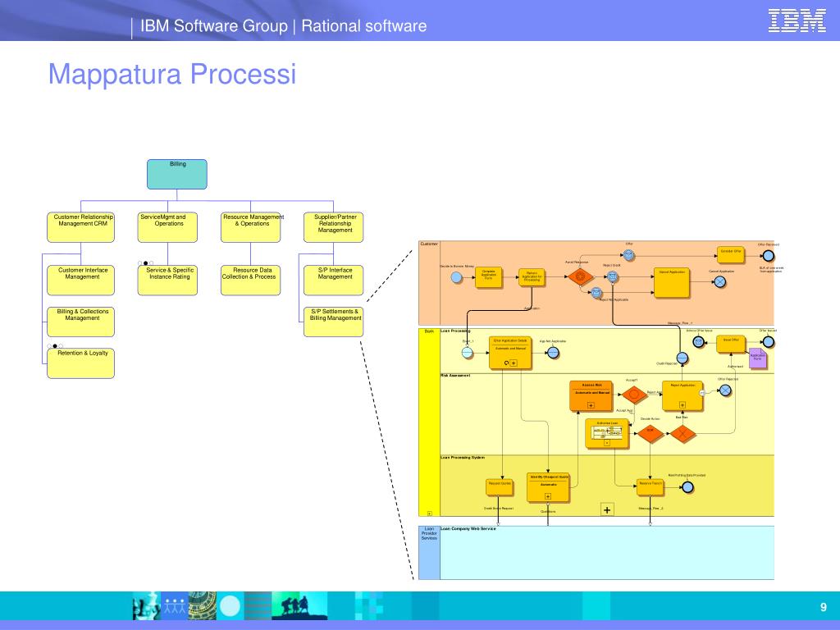Collapse the Authorise Loan marker
The image size is (840, 630).
point(607,443)
